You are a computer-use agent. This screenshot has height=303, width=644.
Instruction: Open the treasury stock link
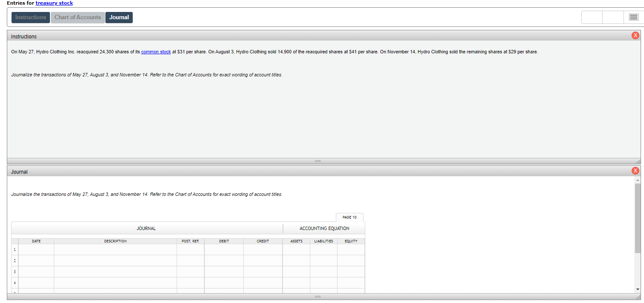tap(54, 3)
